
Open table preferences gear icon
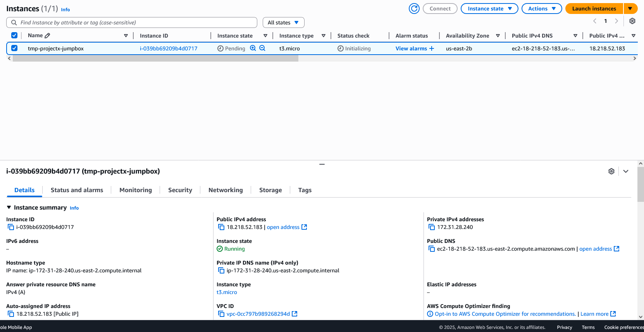pyautogui.click(x=632, y=21)
